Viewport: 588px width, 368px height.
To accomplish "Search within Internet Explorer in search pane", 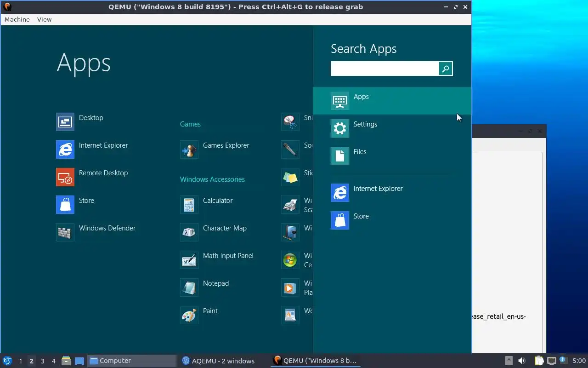I will 392,193.
